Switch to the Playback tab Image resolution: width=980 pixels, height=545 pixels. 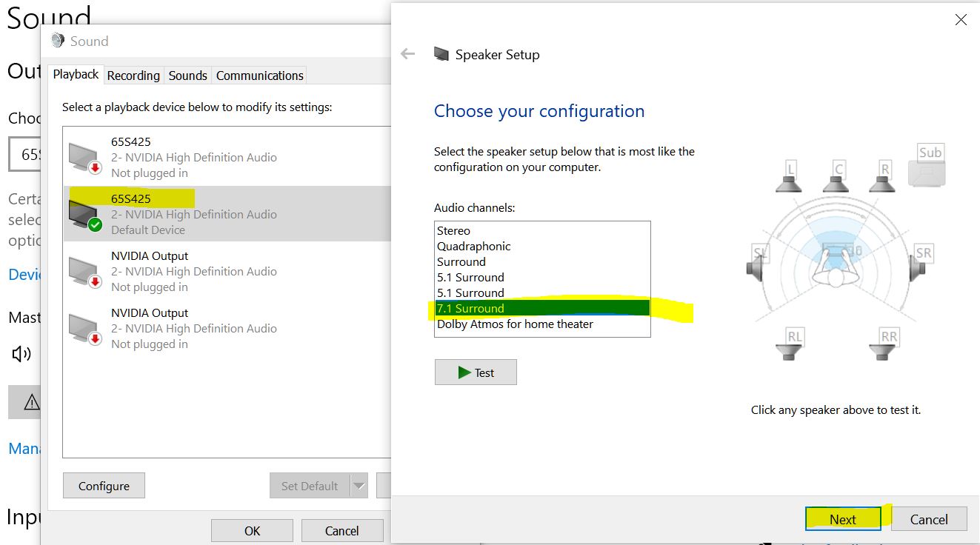click(76, 75)
